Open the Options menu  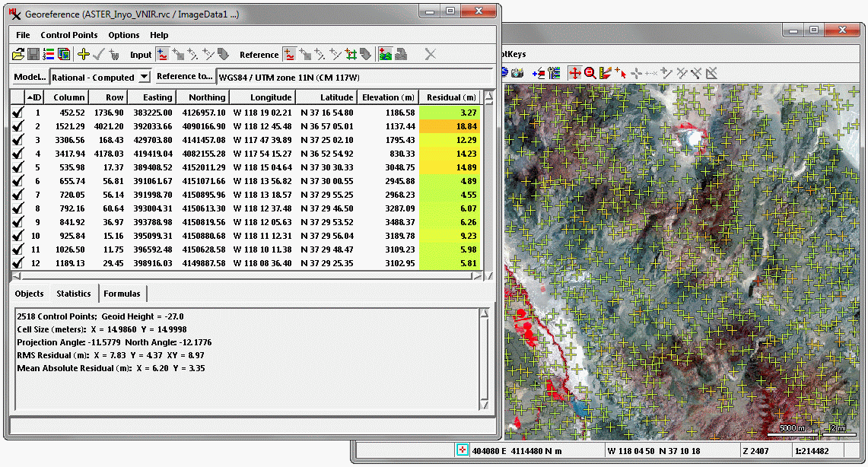(124, 35)
